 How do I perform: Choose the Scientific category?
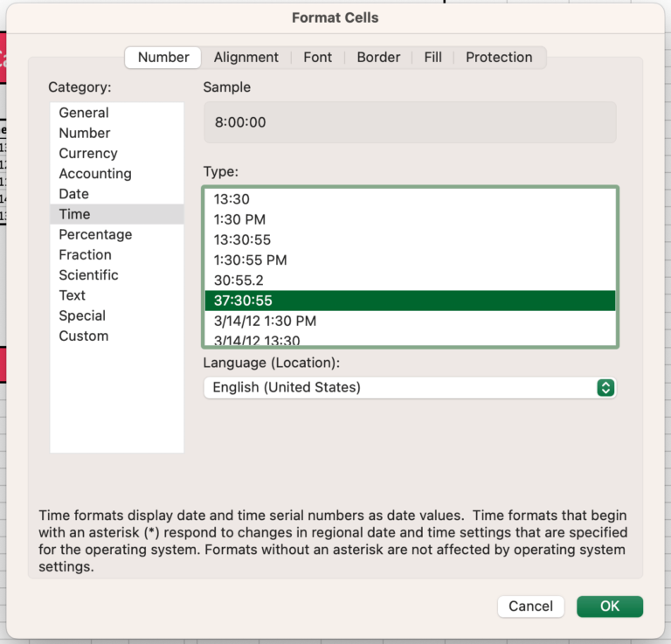(117, 275)
